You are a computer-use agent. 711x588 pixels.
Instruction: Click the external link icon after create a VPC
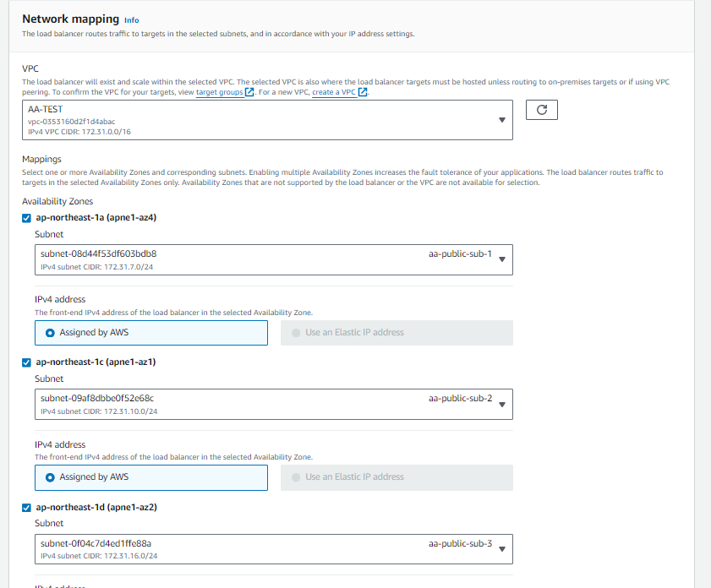click(x=363, y=92)
